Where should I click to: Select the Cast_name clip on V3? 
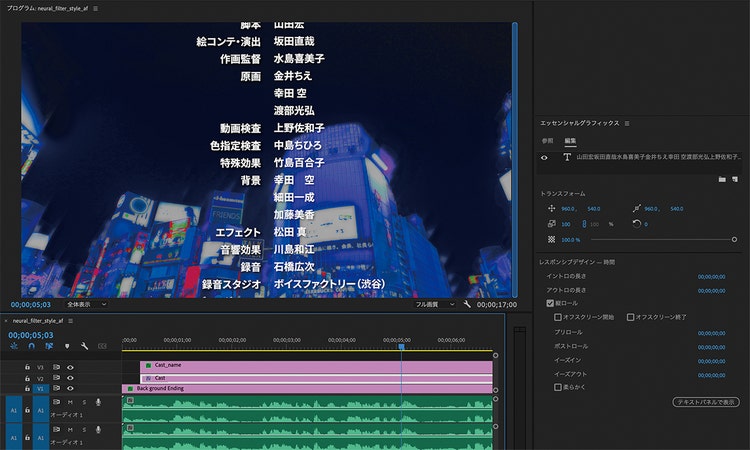(x=316, y=367)
